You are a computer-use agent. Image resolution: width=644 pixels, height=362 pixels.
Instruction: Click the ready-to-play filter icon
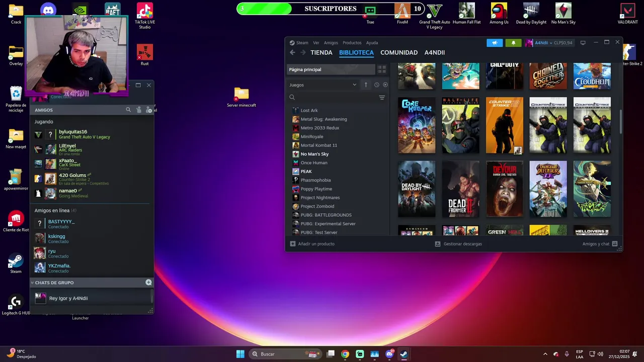(385, 84)
